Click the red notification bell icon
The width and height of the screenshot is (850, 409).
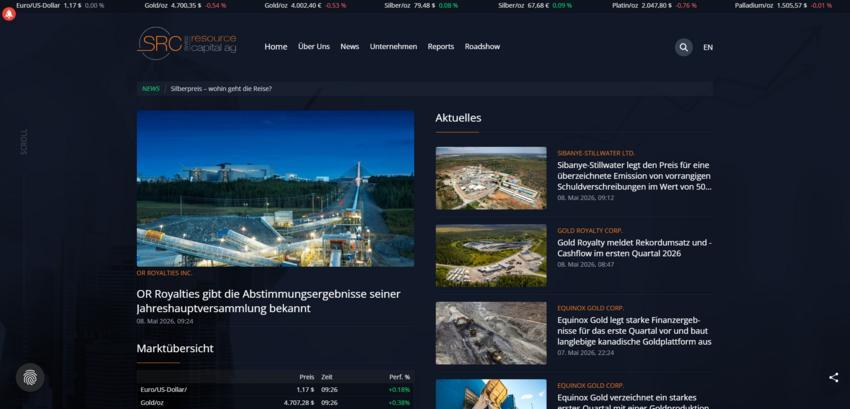(x=9, y=15)
